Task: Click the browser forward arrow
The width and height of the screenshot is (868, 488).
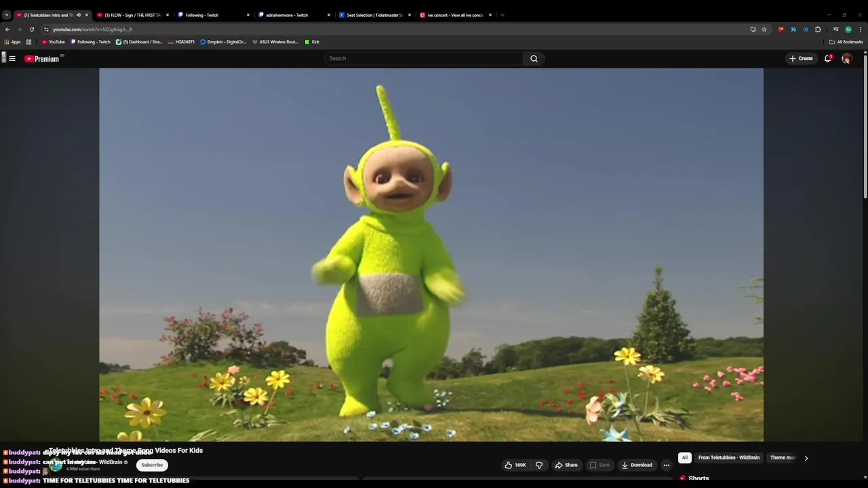Action: (x=19, y=29)
